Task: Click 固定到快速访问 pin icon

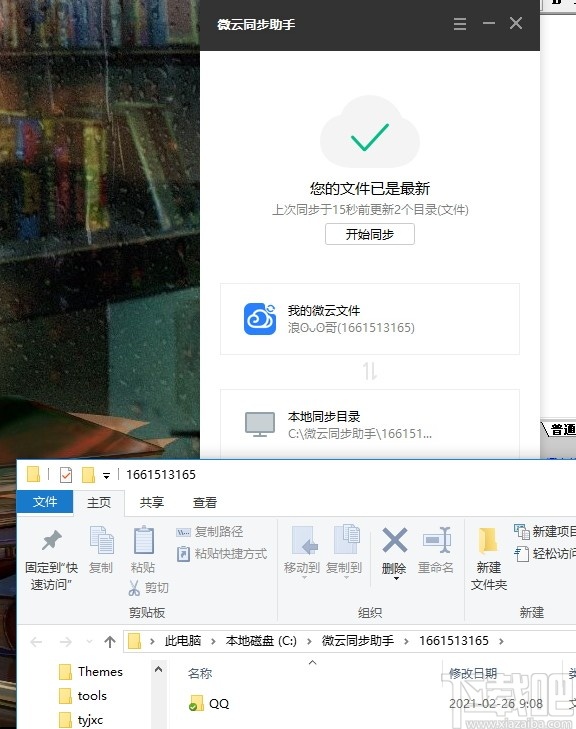Action: [52, 540]
